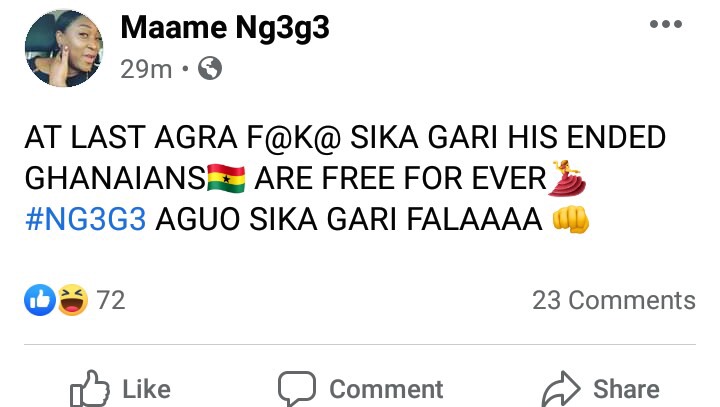This screenshot has width=720, height=407.
Task: Click the fist emoji in post
Action: (571, 219)
